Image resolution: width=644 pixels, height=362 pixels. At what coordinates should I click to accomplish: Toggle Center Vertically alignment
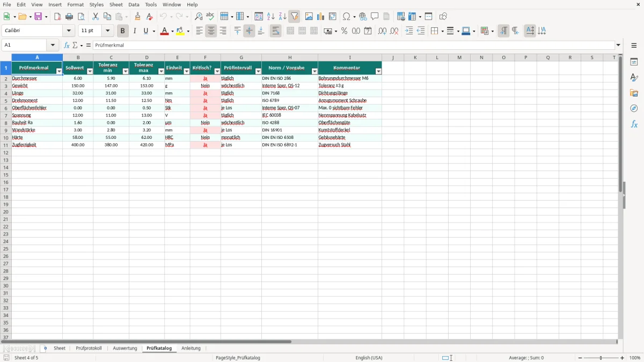pos(249,31)
